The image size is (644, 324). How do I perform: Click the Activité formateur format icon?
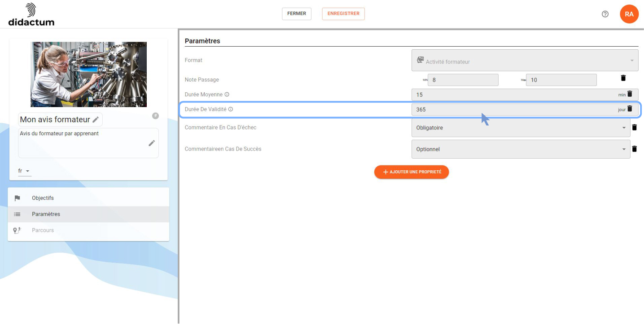(x=421, y=60)
